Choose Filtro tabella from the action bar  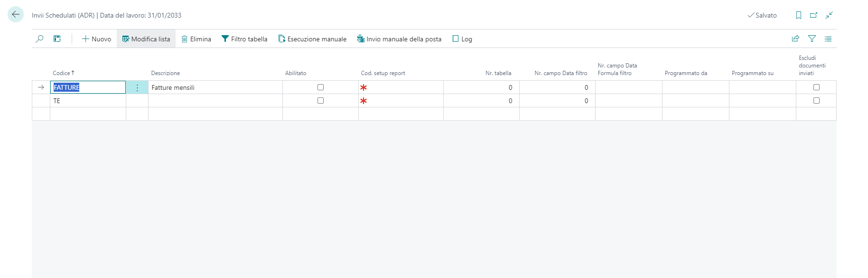[244, 39]
